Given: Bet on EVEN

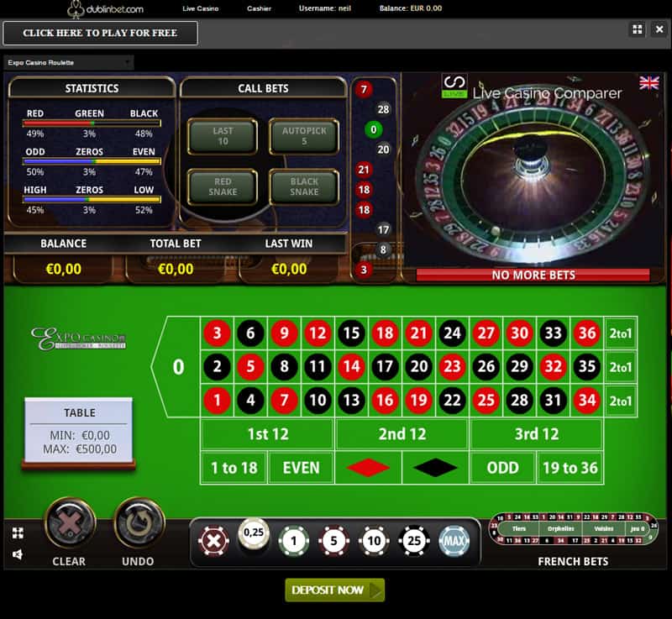Looking at the screenshot, I should tap(301, 468).
